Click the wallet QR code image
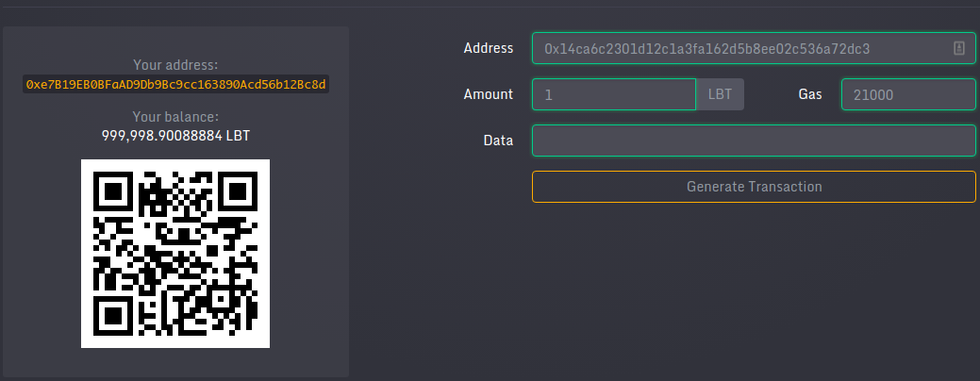The width and height of the screenshot is (980, 381). click(x=175, y=254)
